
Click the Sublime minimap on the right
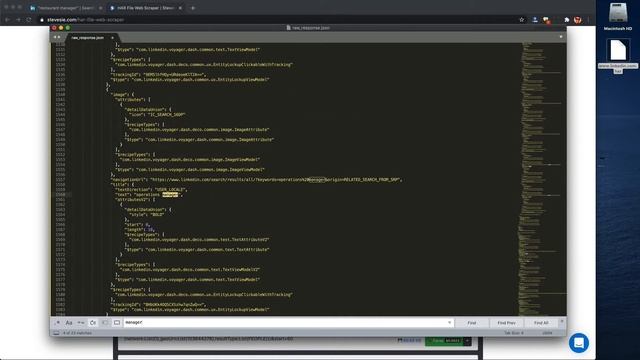pos(542,179)
